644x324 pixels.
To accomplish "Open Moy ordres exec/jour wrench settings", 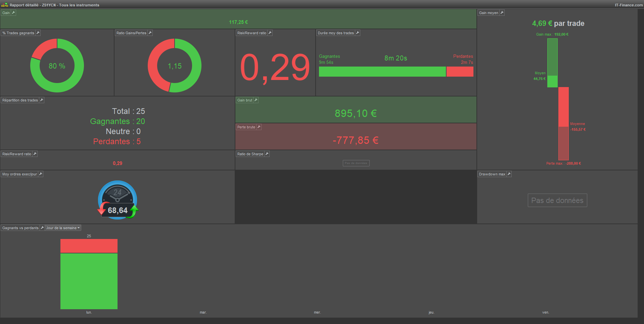I will [41, 174].
